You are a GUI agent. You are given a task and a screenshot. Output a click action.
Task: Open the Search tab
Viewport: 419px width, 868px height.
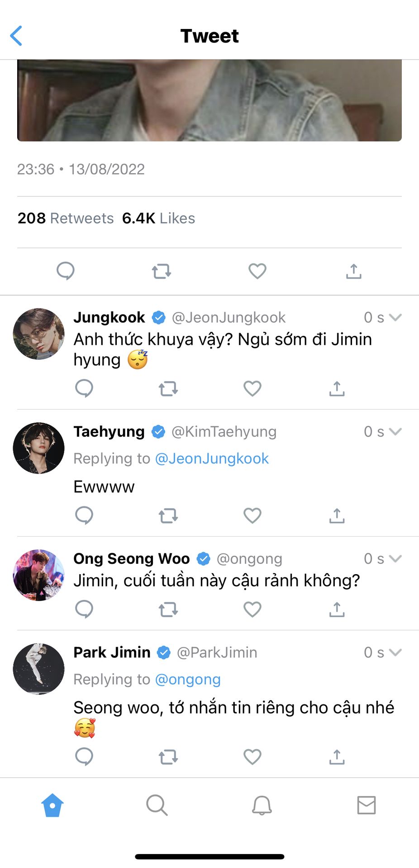[157, 805]
